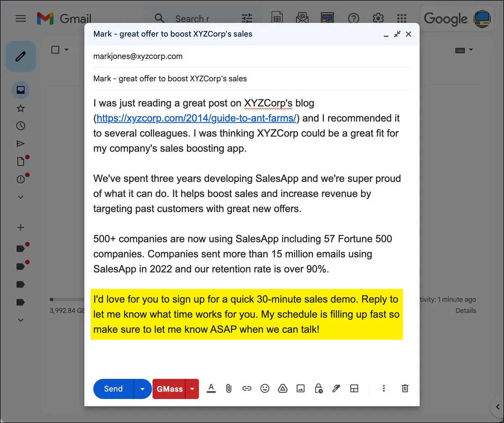Insert files using Google Drive icon
Viewport: 504px width, 423px height.
tap(283, 389)
